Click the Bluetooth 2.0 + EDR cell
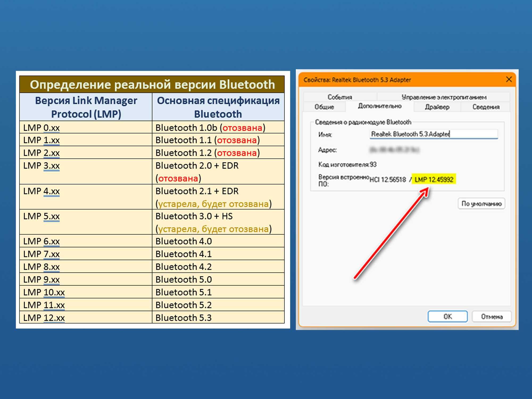 (218, 172)
